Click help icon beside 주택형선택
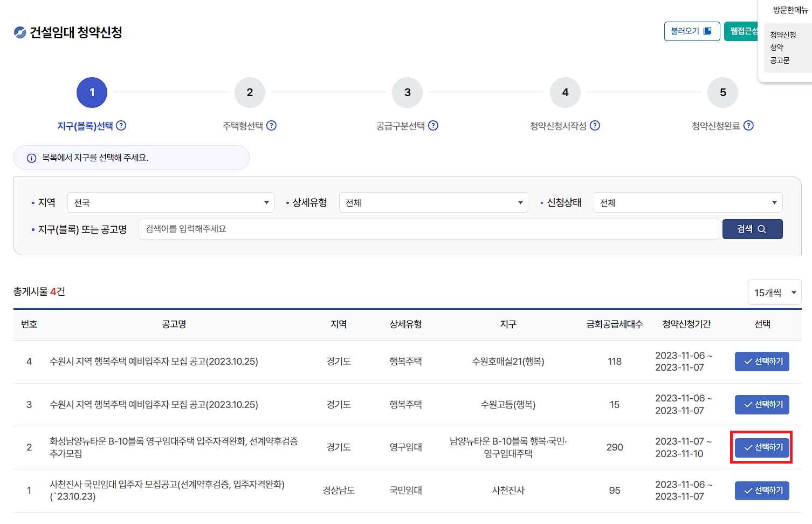The width and height of the screenshot is (812, 524). point(272,125)
